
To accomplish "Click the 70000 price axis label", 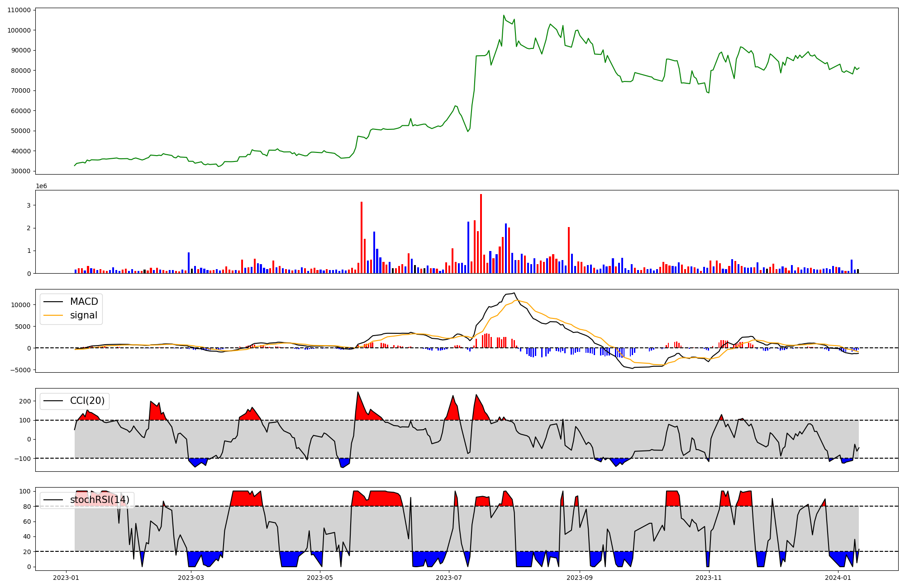I will [x=21, y=91].
